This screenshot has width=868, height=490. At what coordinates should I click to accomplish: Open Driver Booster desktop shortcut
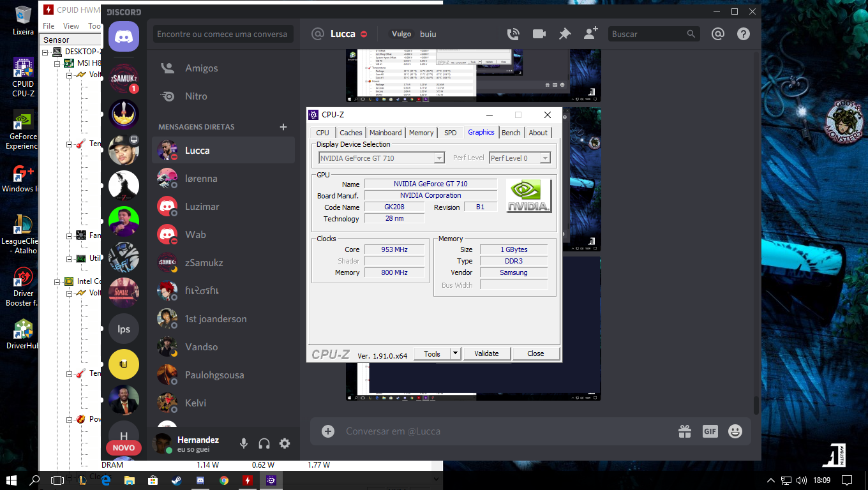point(23,286)
